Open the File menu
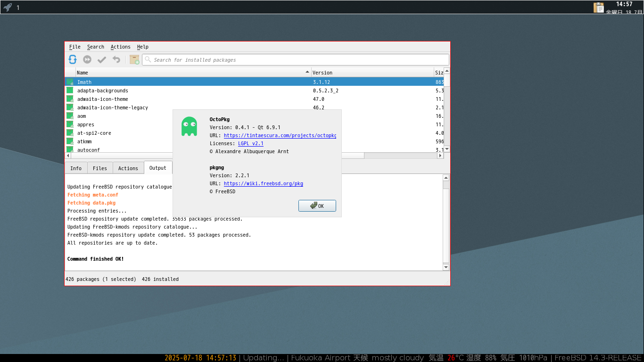The width and height of the screenshot is (644, 362). [x=74, y=47]
